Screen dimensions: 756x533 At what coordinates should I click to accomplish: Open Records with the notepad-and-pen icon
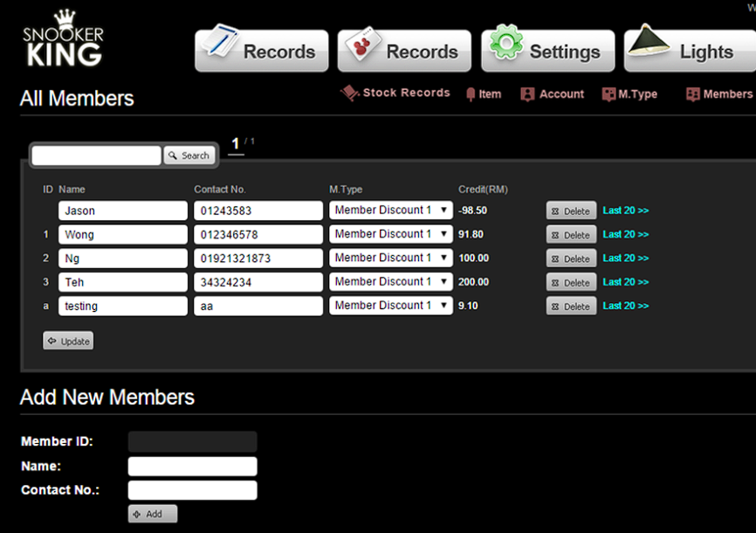[262, 52]
